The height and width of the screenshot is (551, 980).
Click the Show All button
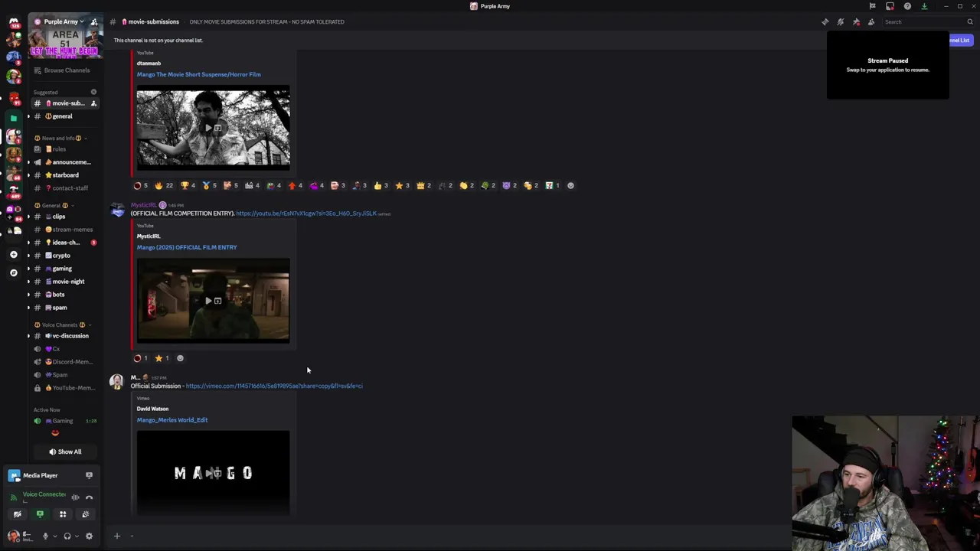[x=65, y=452]
